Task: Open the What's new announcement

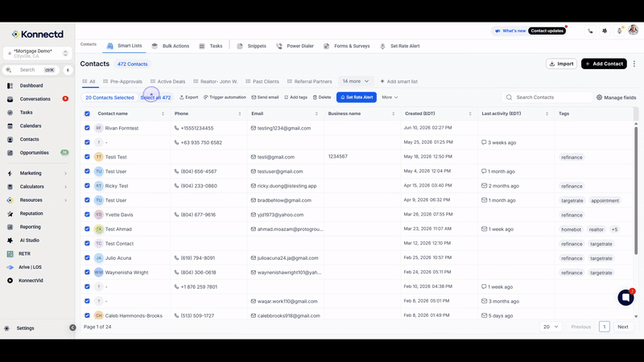Action: tap(510, 31)
